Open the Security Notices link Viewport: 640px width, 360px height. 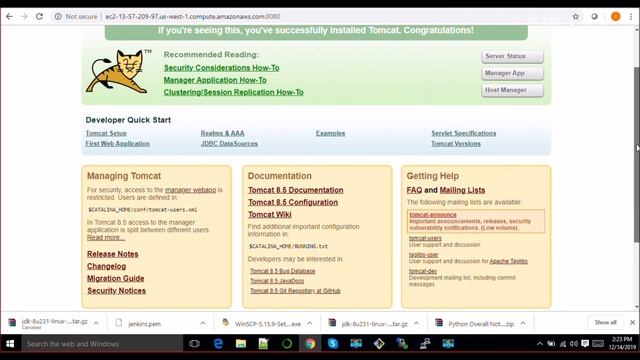(x=116, y=291)
